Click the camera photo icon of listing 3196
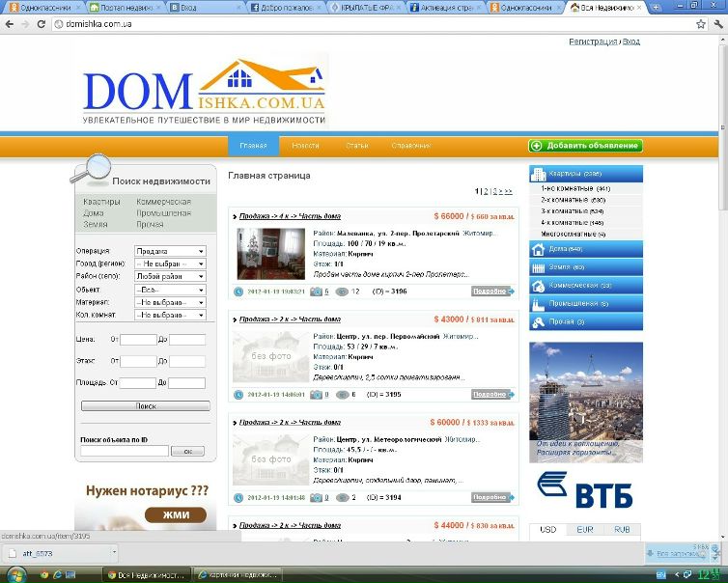This screenshot has width=728, height=583. pos(316,291)
